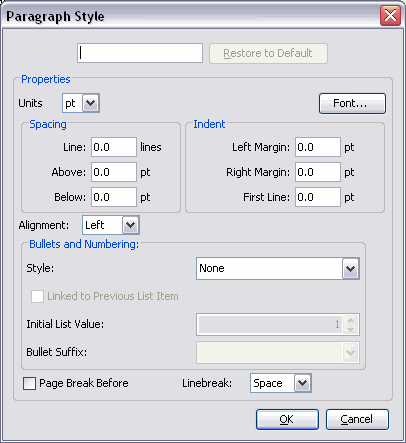The image size is (406, 443).
Task: Expand the Linebreak dropdown
Action: tap(281, 383)
